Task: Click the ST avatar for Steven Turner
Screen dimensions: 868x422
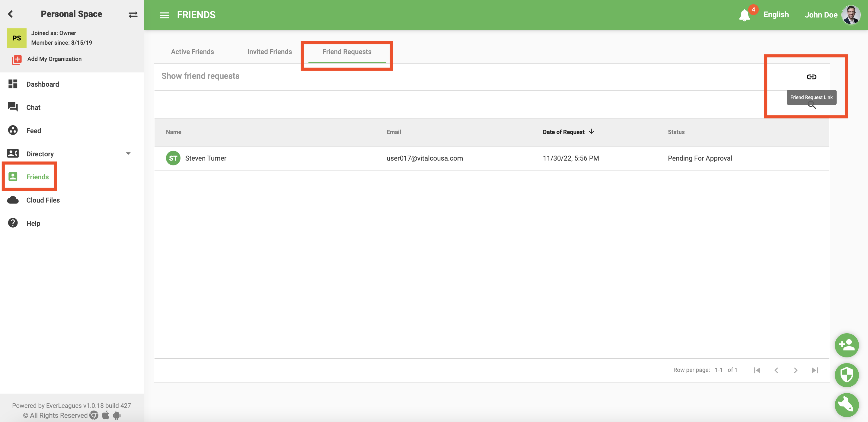Action: coord(173,158)
